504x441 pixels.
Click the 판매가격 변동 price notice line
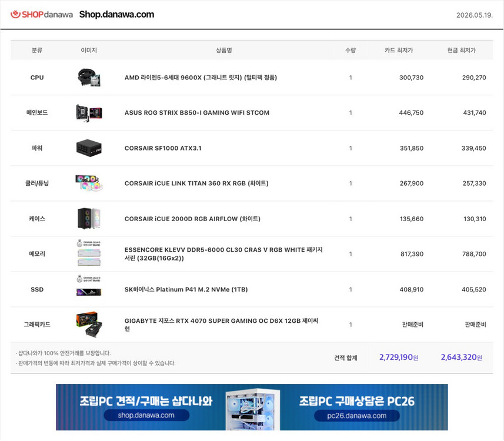point(95,363)
